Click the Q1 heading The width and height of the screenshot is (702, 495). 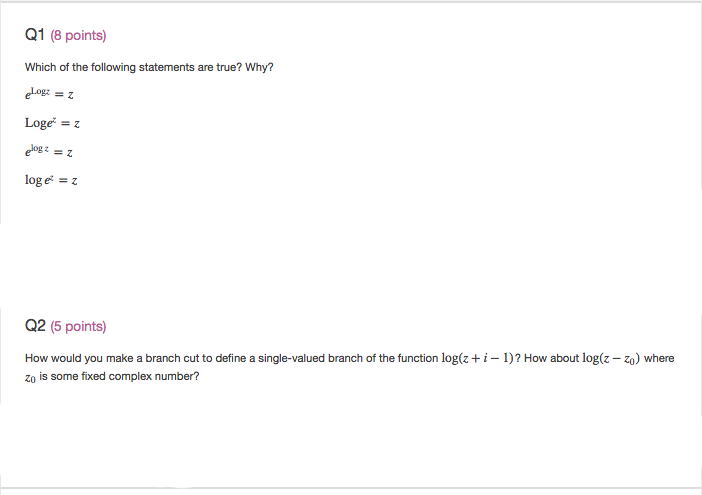(x=35, y=36)
